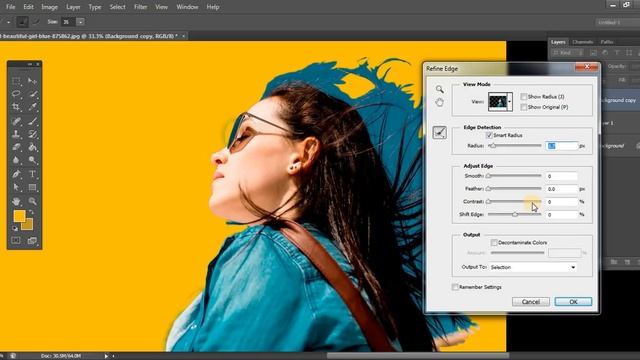Viewport: 640px width, 360px height.
Task: Enable Show Radius (J) checkbox
Action: point(524,97)
